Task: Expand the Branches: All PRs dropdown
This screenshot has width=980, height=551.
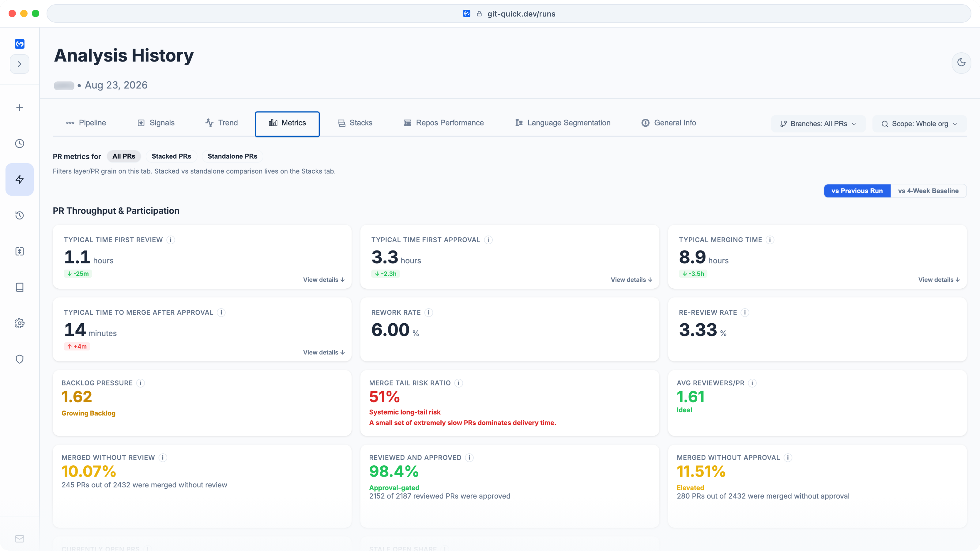Action: tap(818, 124)
